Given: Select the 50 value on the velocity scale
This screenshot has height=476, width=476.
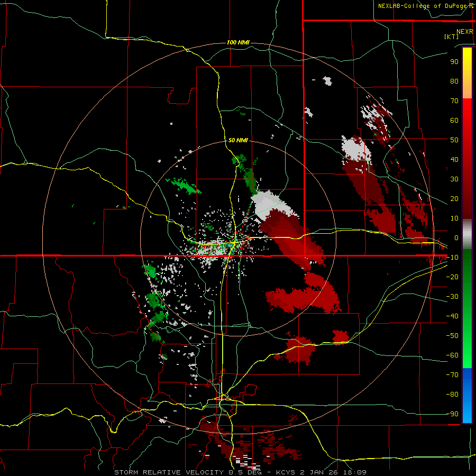Looking at the screenshot, I should click(x=454, y=140).
